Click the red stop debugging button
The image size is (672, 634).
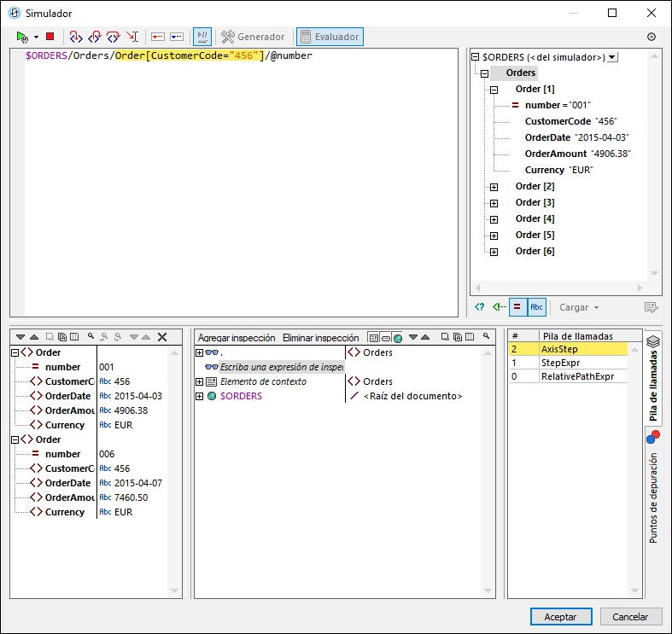pyautogui.click(x=50, y=37)
